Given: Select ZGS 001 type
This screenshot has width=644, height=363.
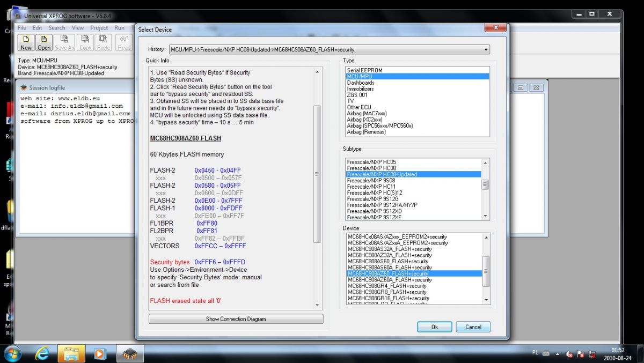Looking at the screenshot, I should pyautogui.click(x=418, y=95).
